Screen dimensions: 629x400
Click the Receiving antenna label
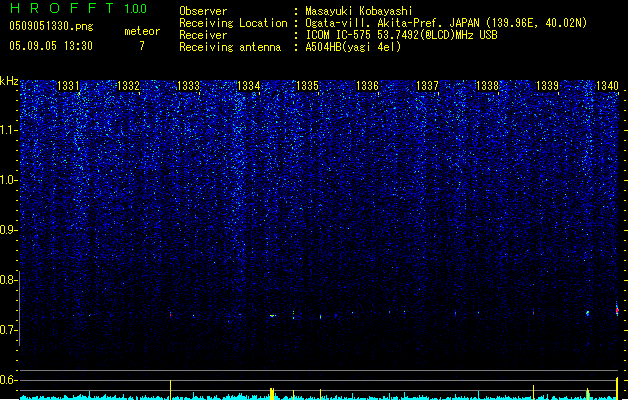click(230, 47)
